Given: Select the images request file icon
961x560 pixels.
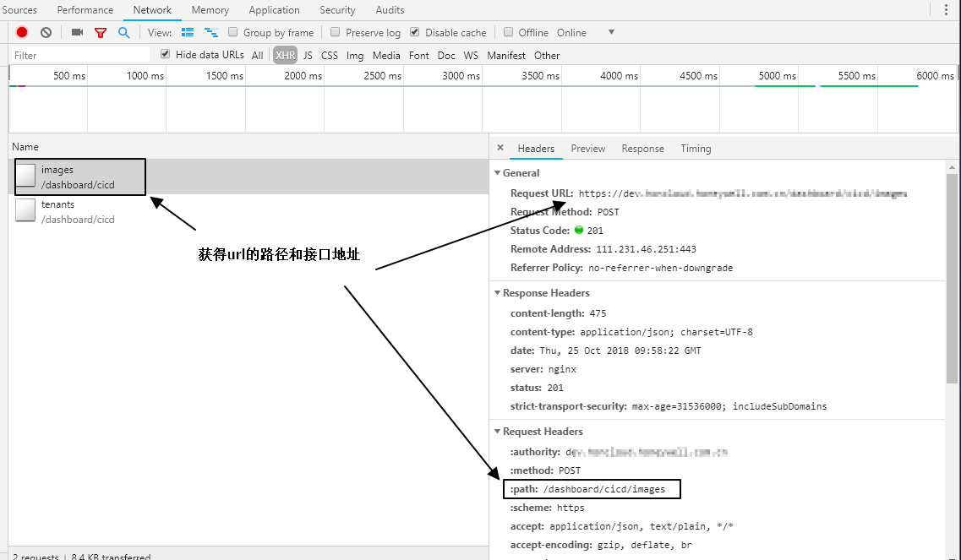Looking at the screenshot, I should [25, 175].
